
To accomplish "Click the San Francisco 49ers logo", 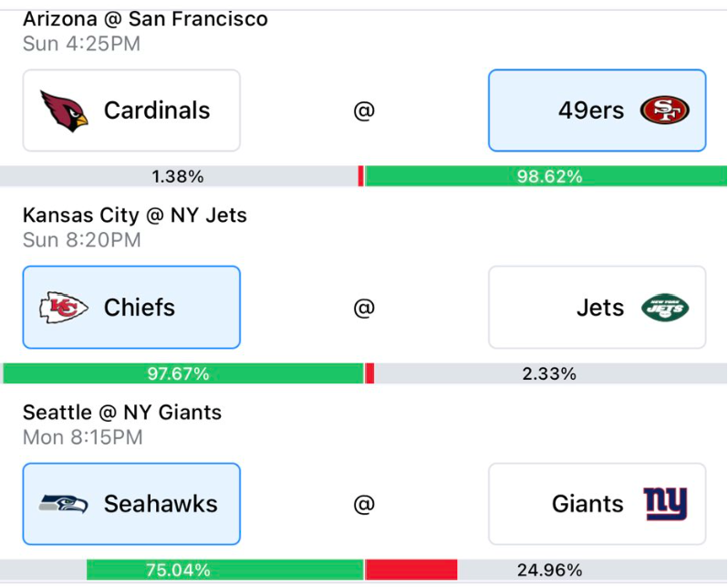I will [665, 110].
